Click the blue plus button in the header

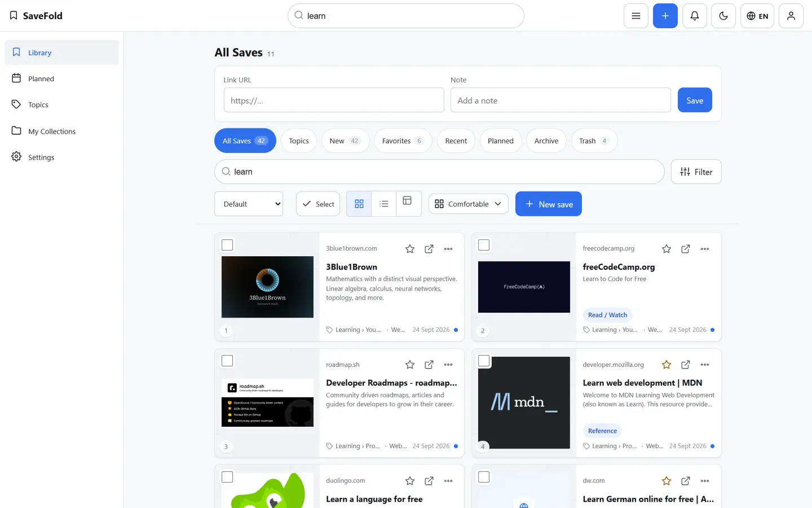(665, 16)
